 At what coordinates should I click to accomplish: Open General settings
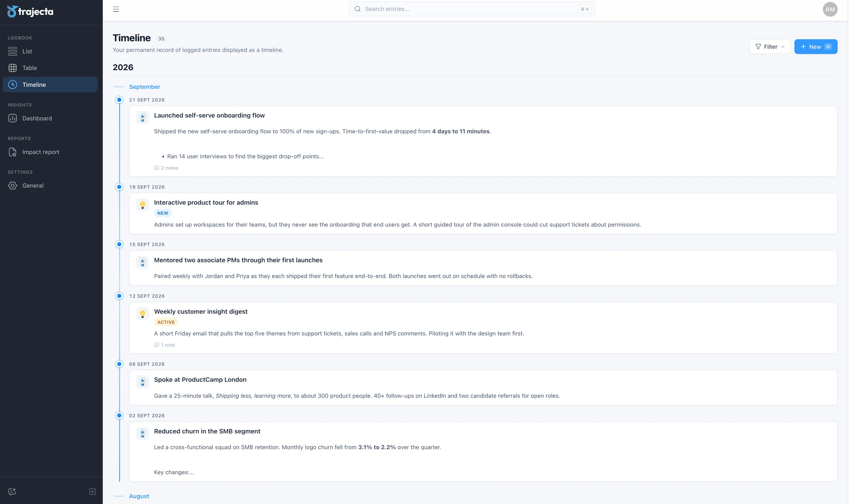click(50, 185)
